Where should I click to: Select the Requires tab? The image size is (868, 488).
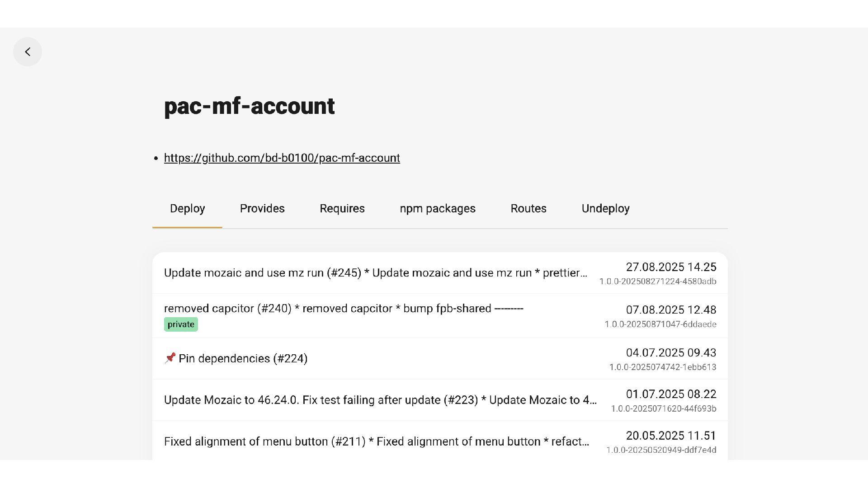pyautogui.click(x=342, y=208)
